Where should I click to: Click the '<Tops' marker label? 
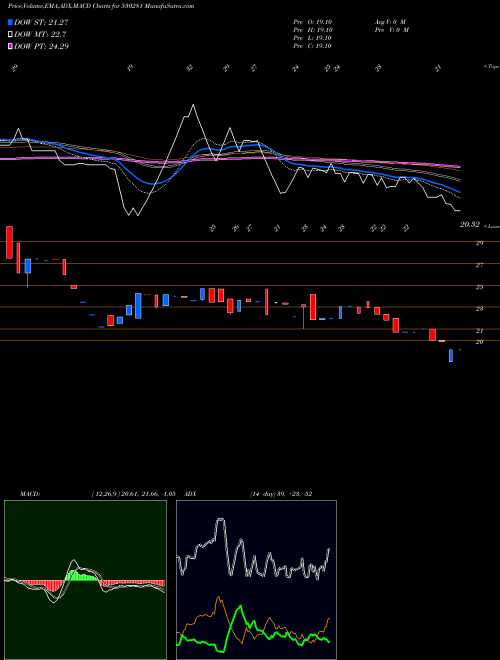click(491, 67)
